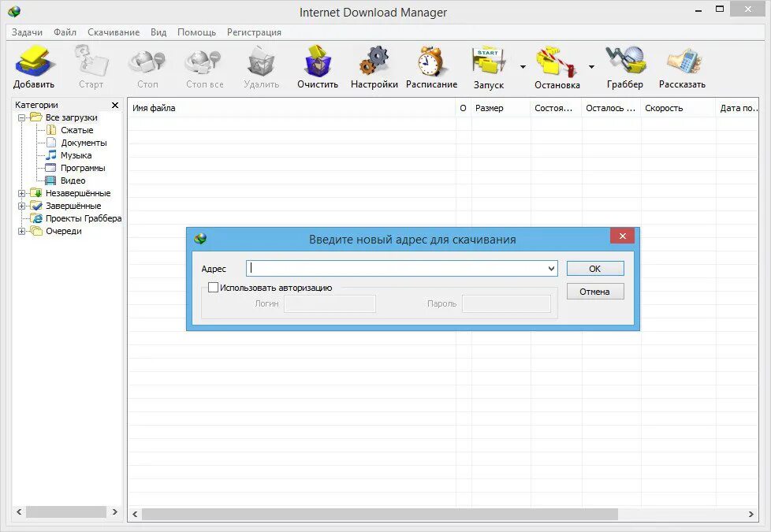Close the new address dialog
This screenshot has width=771, height=532.
click(622, 236)
